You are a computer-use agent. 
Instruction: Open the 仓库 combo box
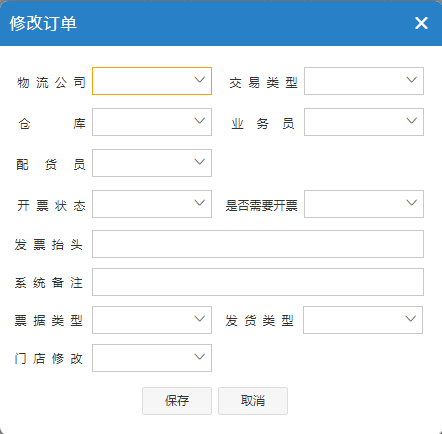(x=152, y=122)
